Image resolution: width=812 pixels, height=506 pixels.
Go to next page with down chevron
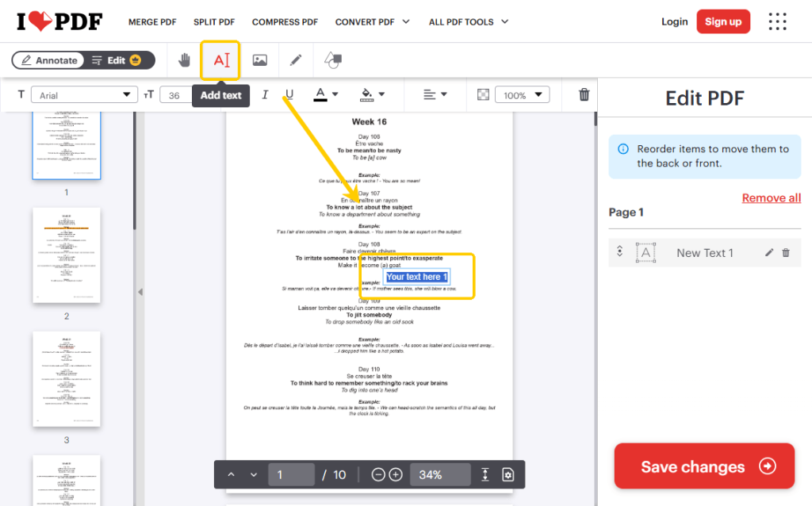coord(254,474)
